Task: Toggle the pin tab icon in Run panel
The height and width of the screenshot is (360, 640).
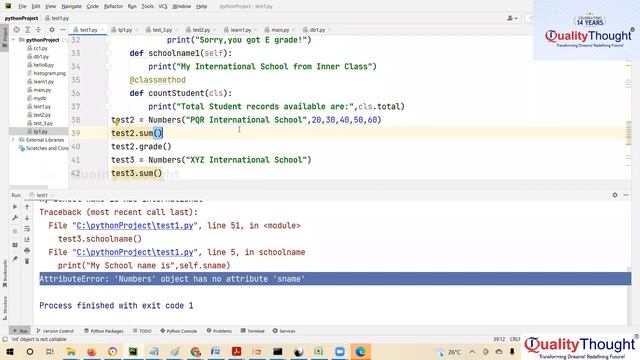Action: click(15, 259)
